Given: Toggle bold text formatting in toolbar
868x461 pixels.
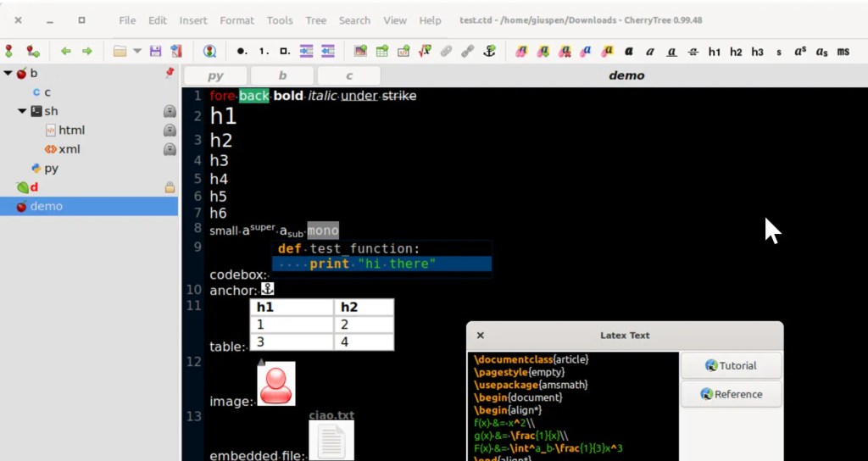Looking at the screenshot, I should [x=629, y=52].
